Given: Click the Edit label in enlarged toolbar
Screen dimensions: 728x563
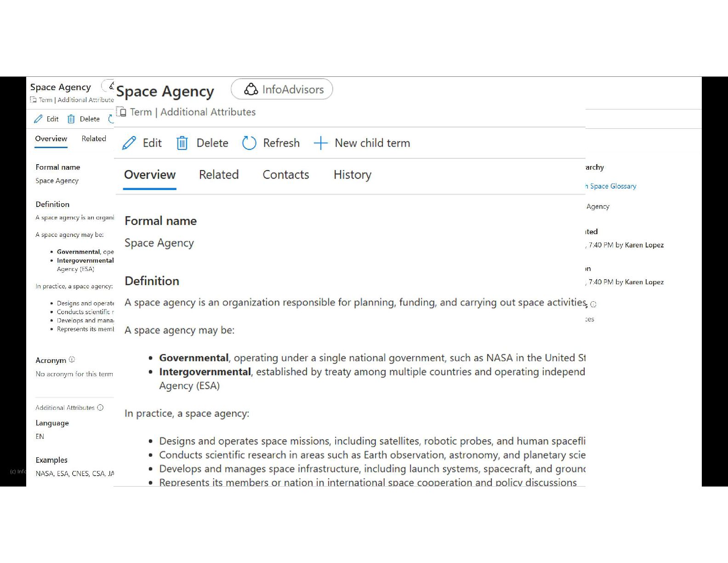Looking at the screenshot, I should click(x=152, y=143).
